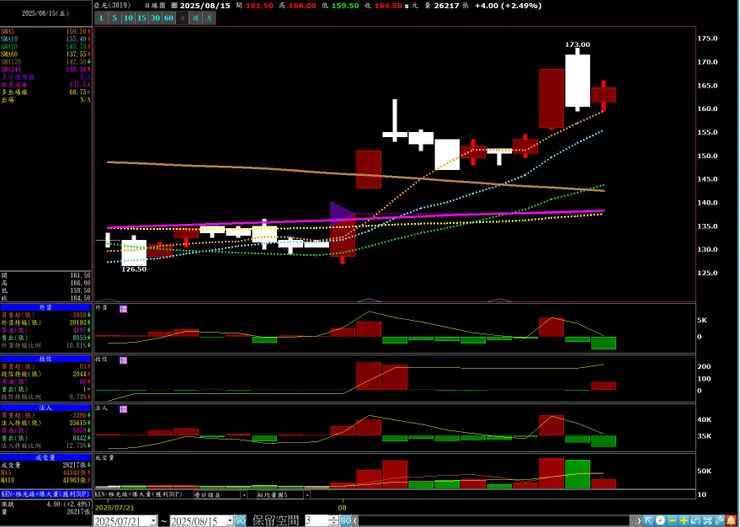This screenshot has height=527, width=740.
Task: Select the blue 法人 panel header
Action: click(x=45, y=408)
